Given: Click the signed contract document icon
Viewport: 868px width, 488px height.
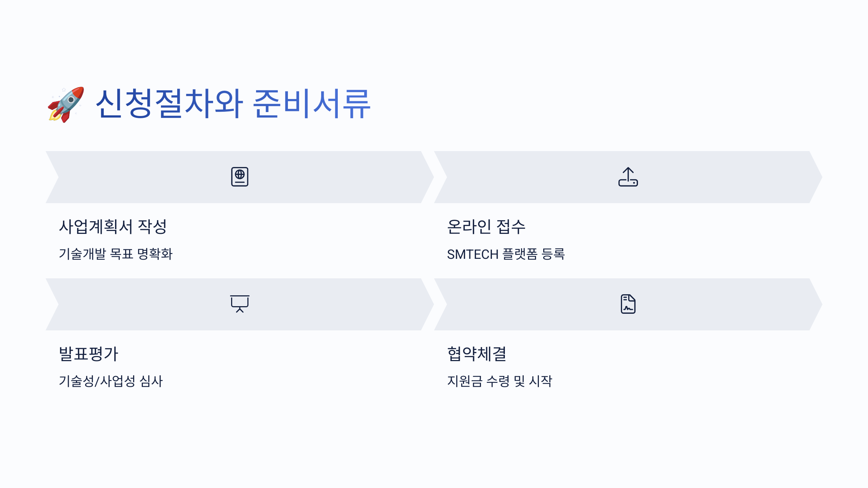Looking at the screenshot, I should tap(628, 304).
